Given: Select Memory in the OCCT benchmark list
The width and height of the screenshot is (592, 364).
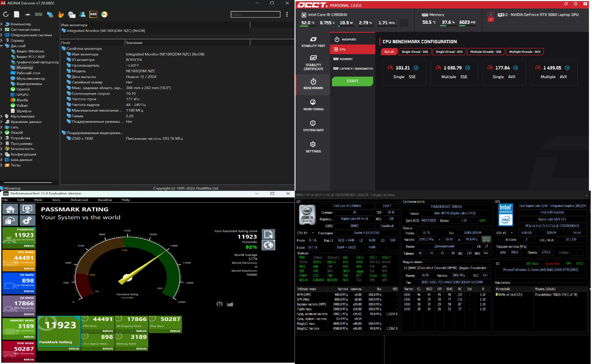Looking at the screenshot, I should click(x=346, y=59).
